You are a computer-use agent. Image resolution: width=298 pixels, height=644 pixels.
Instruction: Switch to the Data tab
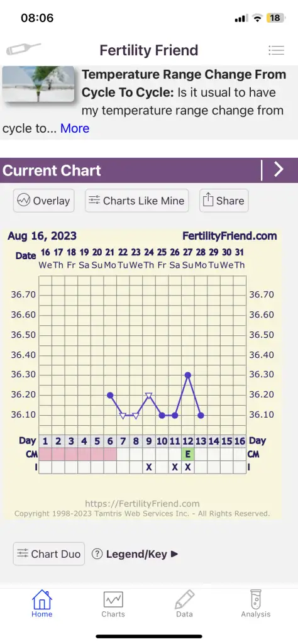coord(184,604)
